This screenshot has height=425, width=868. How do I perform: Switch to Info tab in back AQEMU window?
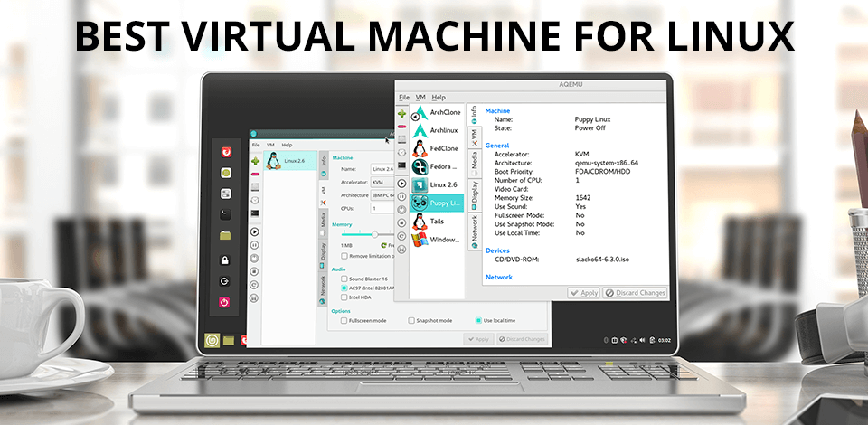[324, 165]
